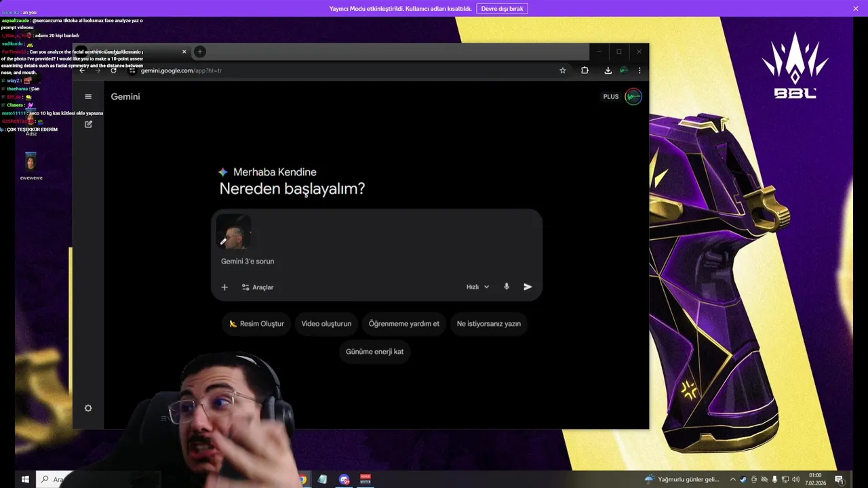Open the browser extensions puzzle icon
The width and height of the screenshot is (868, 488).
(585, 70)
